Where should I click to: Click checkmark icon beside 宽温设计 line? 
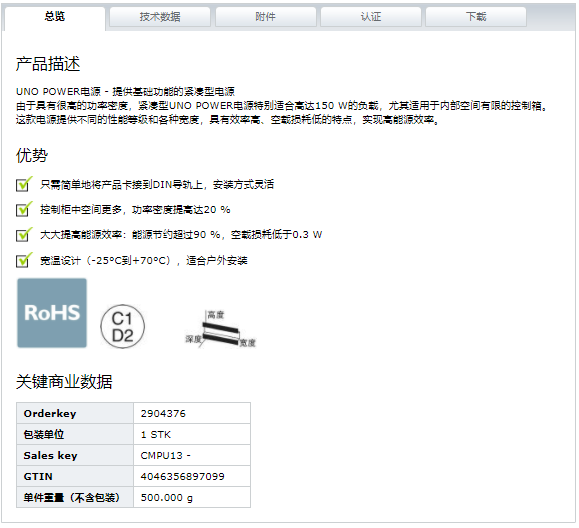pyautogui.click(x=24, y=260)
